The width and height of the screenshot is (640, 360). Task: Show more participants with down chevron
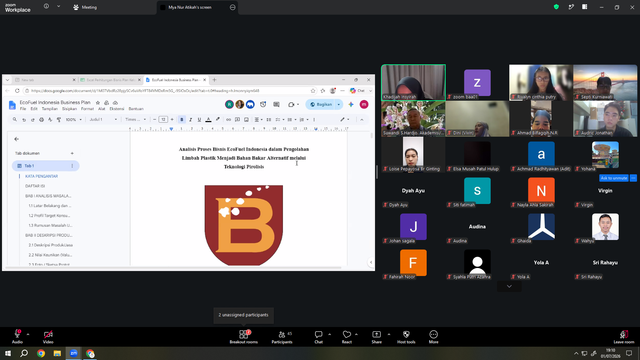tap(509, 287)
